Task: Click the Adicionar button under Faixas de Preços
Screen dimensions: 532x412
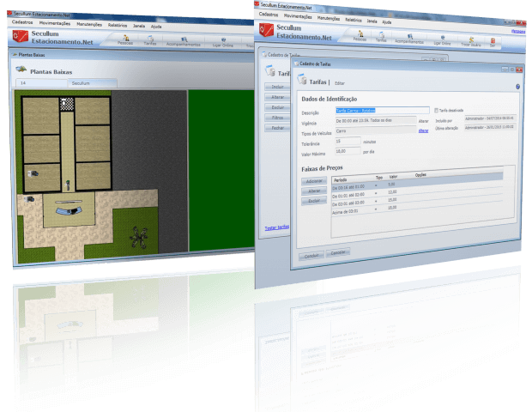Action: click(x=314, y=182)
